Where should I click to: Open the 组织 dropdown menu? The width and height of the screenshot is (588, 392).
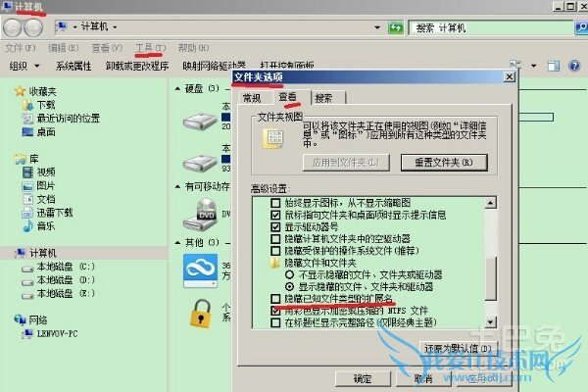click(24, 66)
